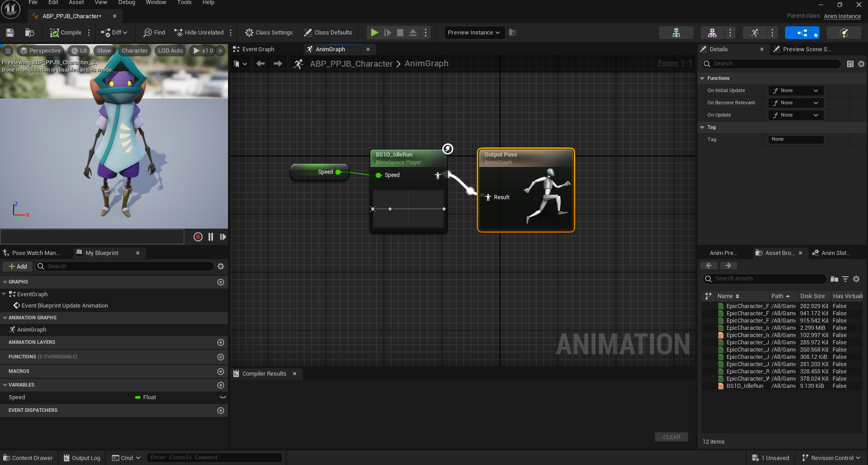Open the Character menu in viewport
Screen dimensions: 868x465
point(135,51)
